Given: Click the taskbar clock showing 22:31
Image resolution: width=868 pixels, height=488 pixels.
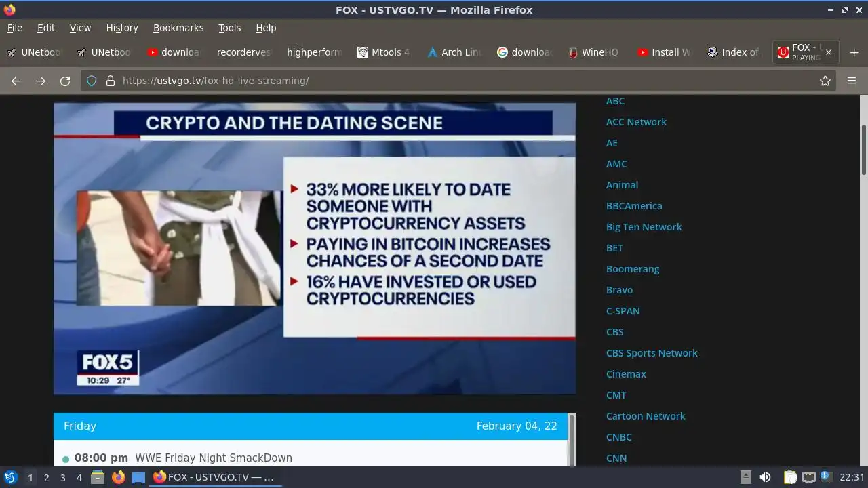Looking at the screenshot, I should (852, 477).
